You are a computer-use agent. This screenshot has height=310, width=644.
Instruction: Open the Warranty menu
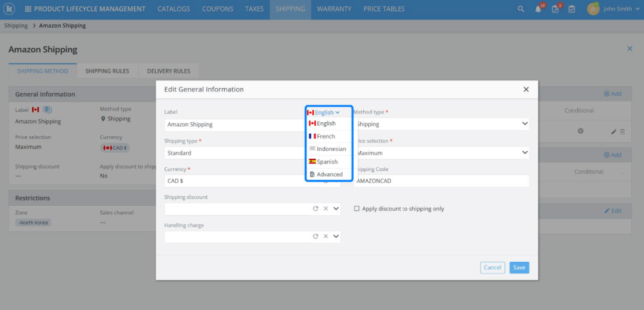(x=334, y=9)
